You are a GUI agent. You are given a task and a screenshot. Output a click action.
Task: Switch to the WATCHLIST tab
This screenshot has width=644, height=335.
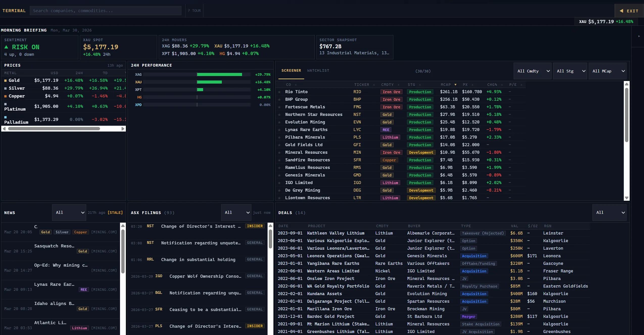pyautogui.click(x=318, y=71)
